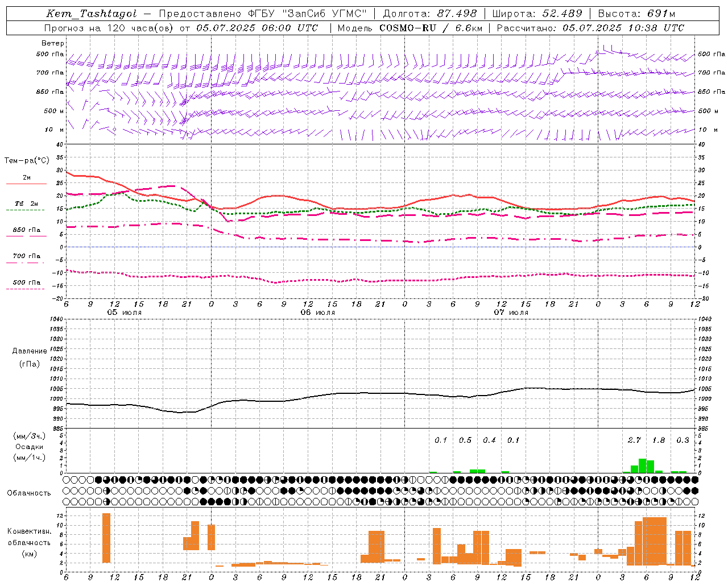
Task: Click the station title Kem_Tashtagol
Action: coord(92,14)
